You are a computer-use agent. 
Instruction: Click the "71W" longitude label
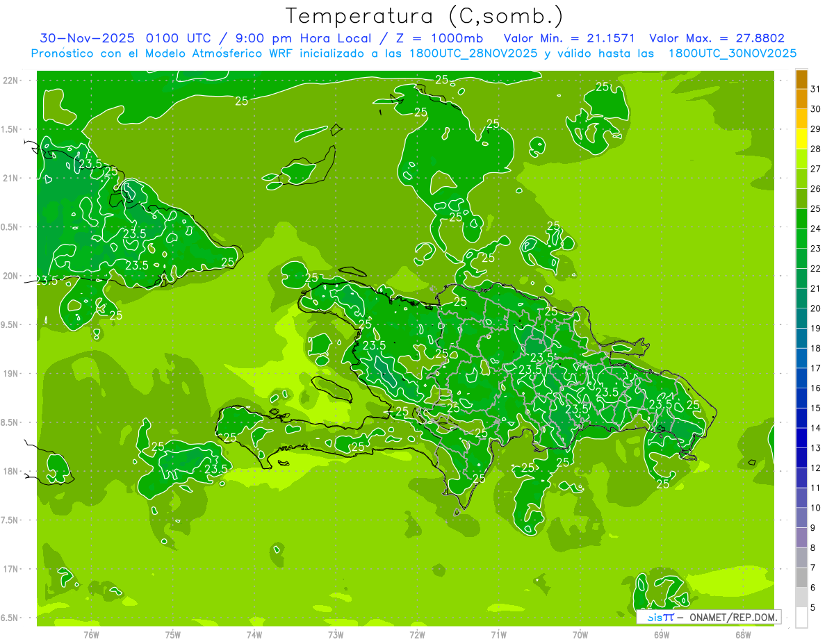pyautogui.click(x=498, y=636)
